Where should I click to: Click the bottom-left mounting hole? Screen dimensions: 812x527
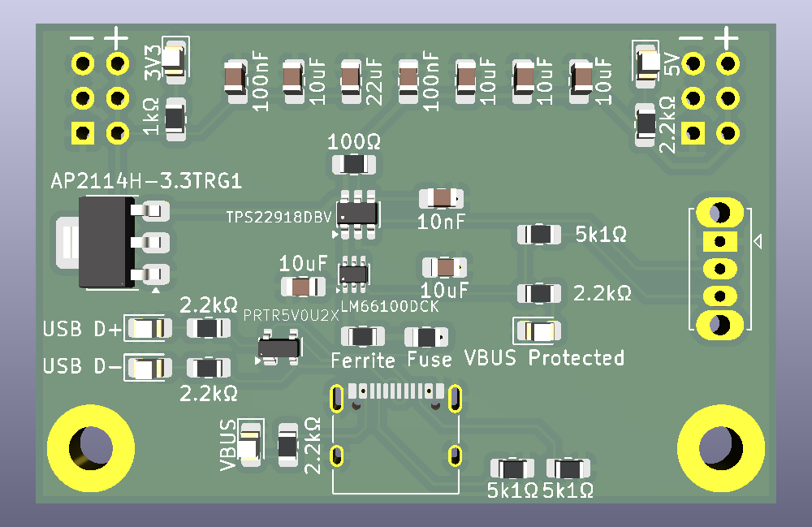[91, 448]
